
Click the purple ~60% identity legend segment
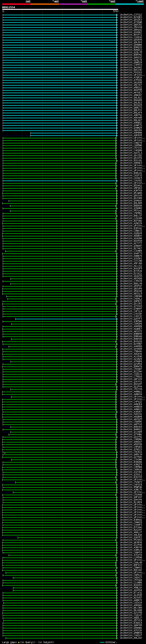(x=73, y=4)
